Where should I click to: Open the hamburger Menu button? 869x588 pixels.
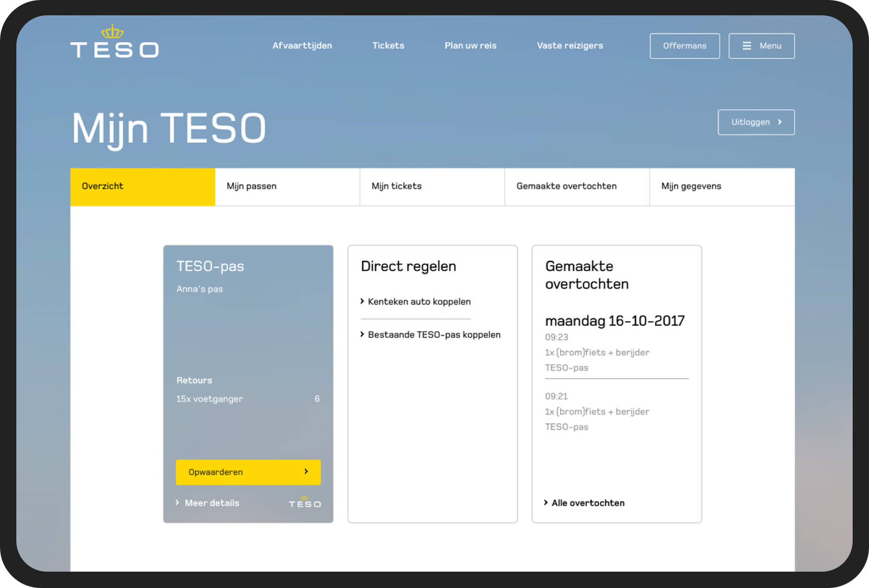(x=761, y=46)
